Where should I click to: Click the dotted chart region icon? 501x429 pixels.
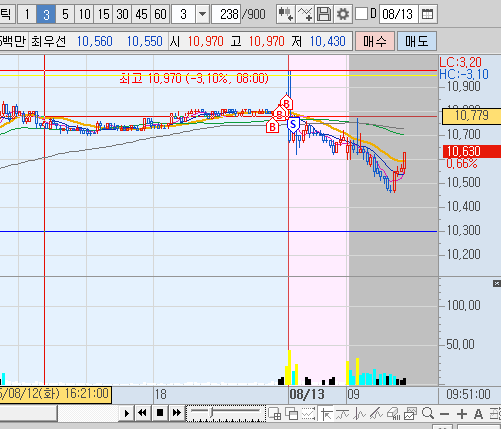click(308, 414)
